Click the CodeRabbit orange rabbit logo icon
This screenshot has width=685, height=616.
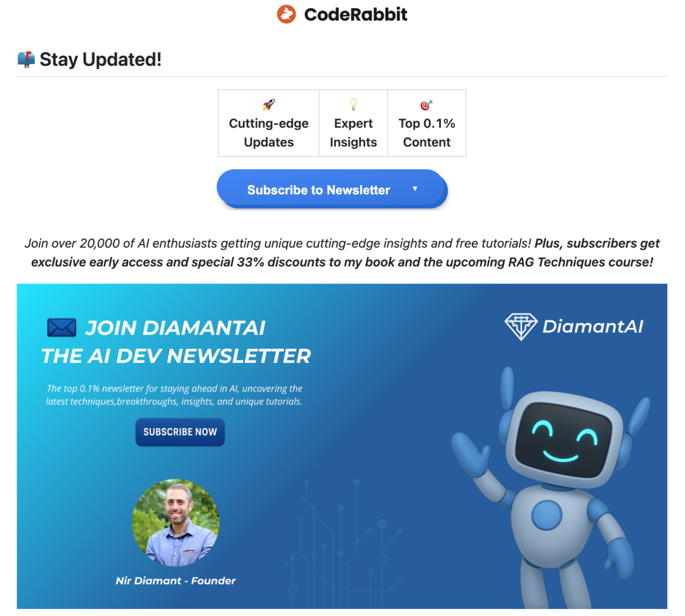pyautogui.click(x=286, y=15)
